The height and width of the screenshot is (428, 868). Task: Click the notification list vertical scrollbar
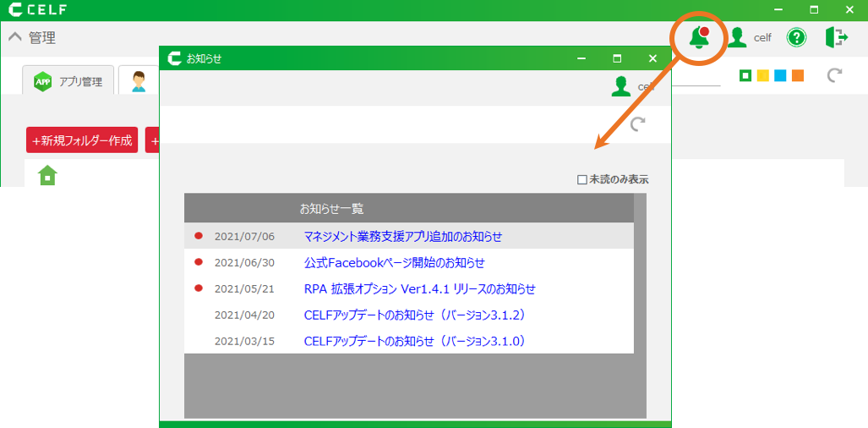[640, 305]
